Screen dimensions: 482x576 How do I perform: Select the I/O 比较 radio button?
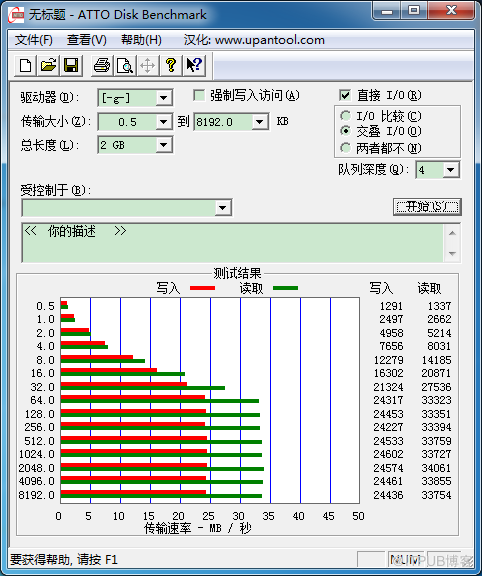(345, 116)
